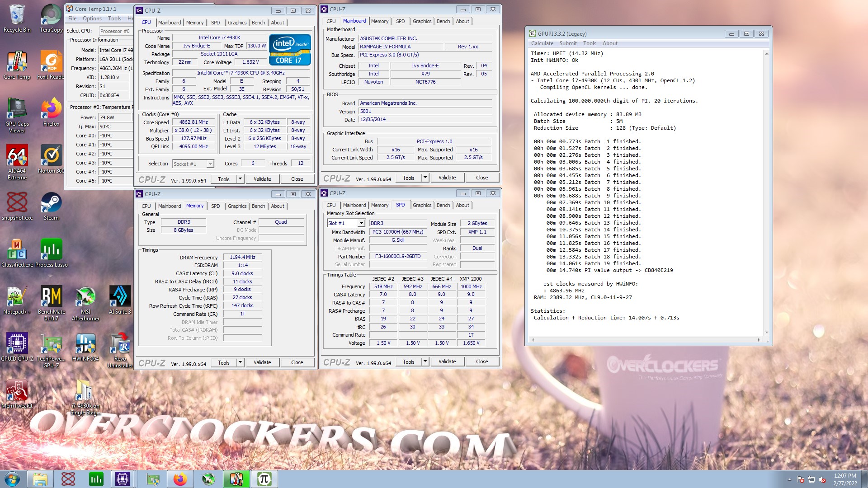868x488 pixels.
Task: Open Core Temp File menu
Action: 72,19
